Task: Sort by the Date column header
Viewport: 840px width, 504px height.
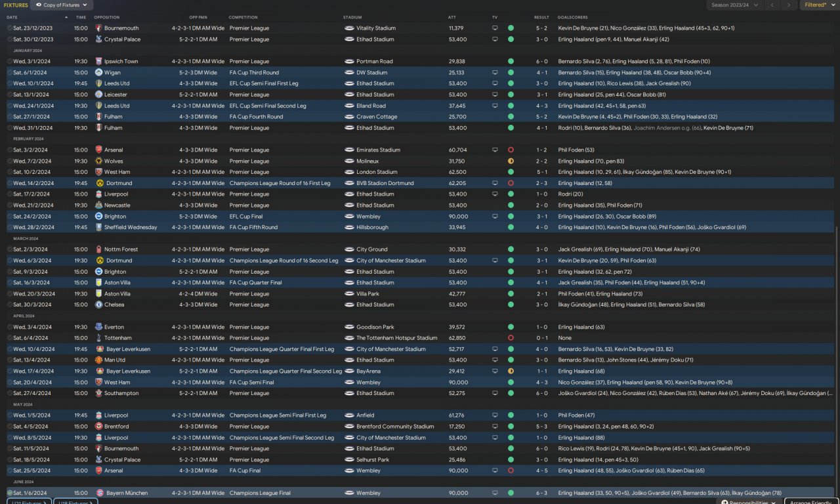Action: tap(12, 17)
